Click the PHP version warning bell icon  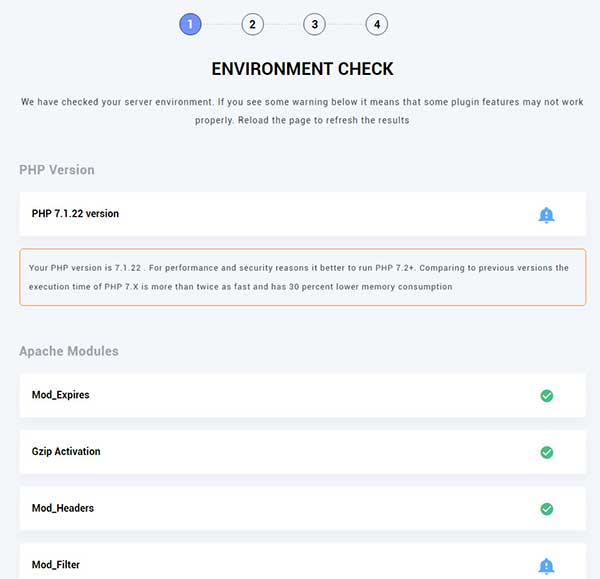click(x=546, y=214)
